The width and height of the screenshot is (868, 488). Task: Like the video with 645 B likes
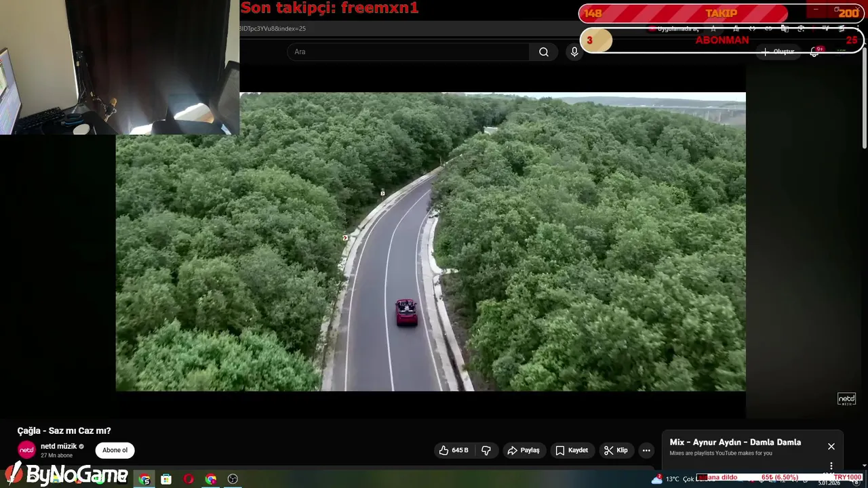(454, 450)
